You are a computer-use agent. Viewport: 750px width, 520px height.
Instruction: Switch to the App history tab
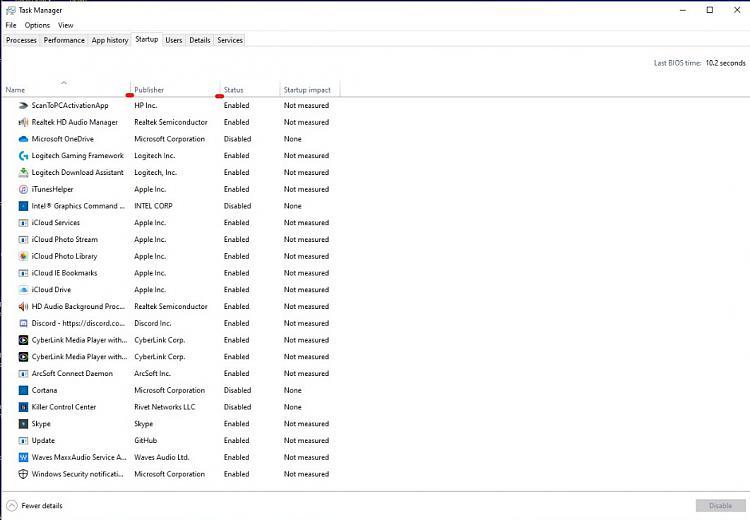(110, 40)
